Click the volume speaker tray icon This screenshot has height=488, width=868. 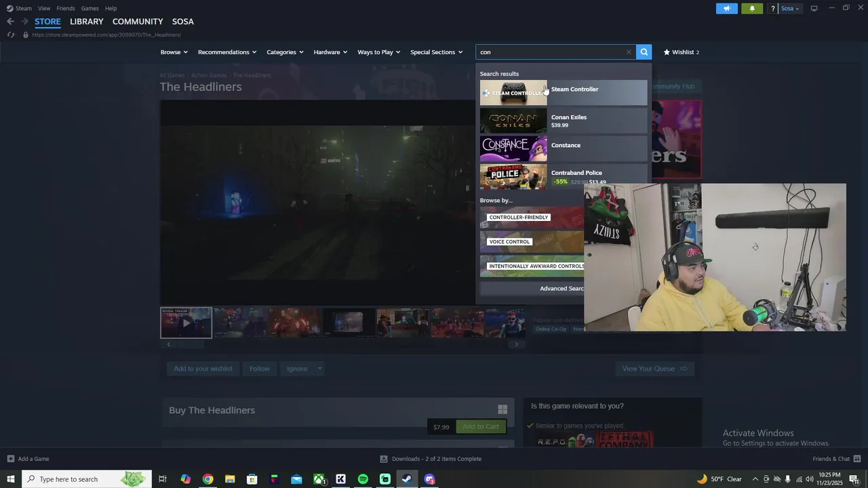click(x=810, y=479)
